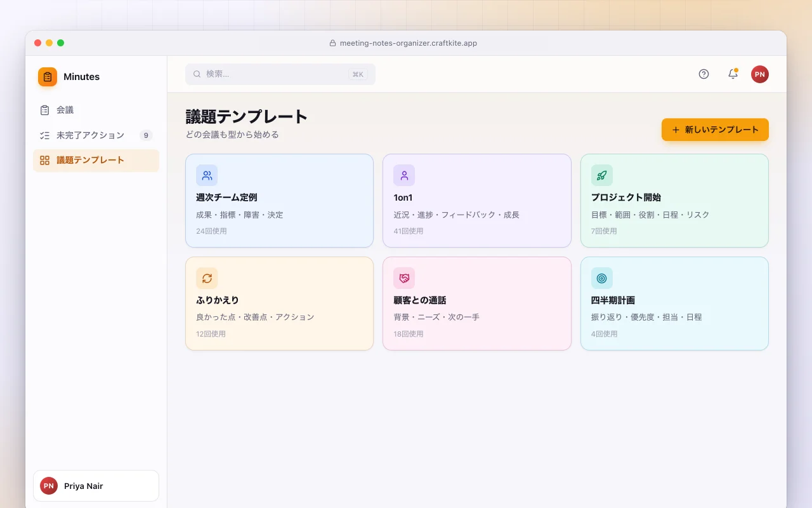Click the refresh icon on ふりかえり card
This screenshot has height=508, width=812.
(x=207, y=278)
